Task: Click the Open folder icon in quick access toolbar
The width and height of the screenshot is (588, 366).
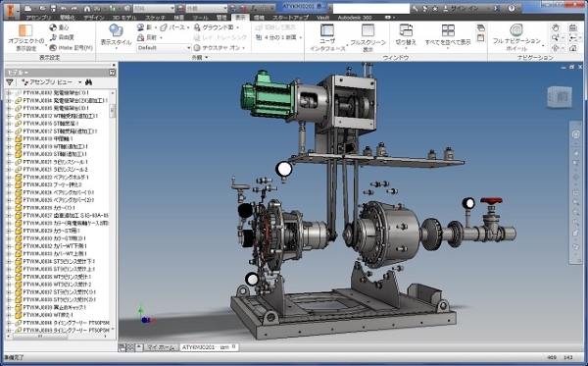Action: pos(43,8)
